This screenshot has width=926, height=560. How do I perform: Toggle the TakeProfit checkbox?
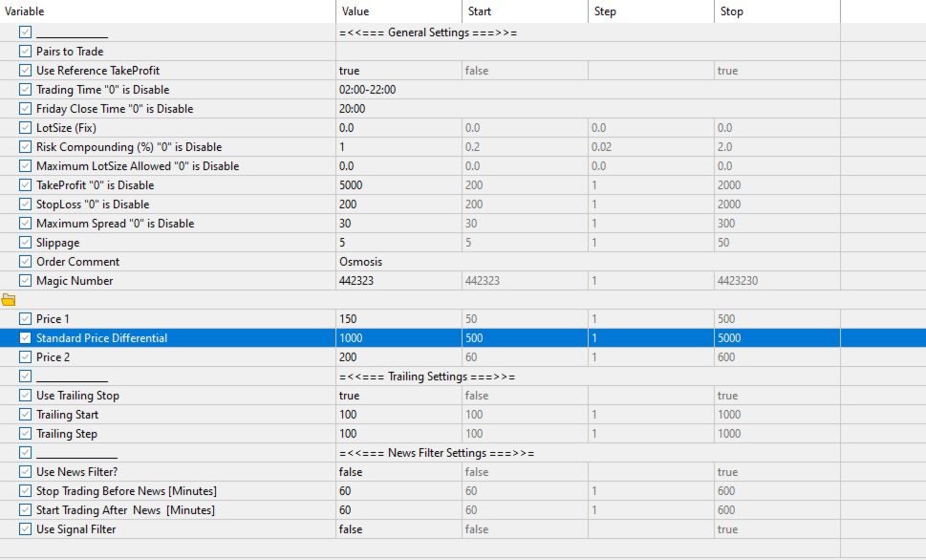(25, 184)
